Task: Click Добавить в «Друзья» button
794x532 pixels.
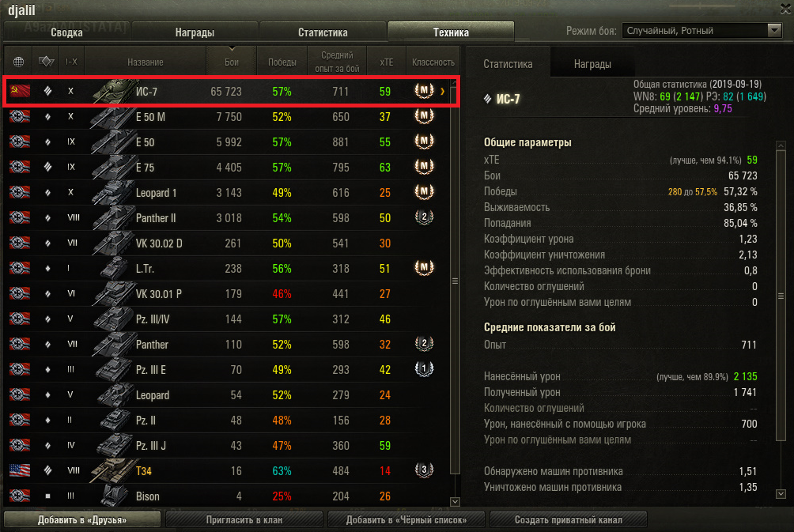Action: (82, 520)
